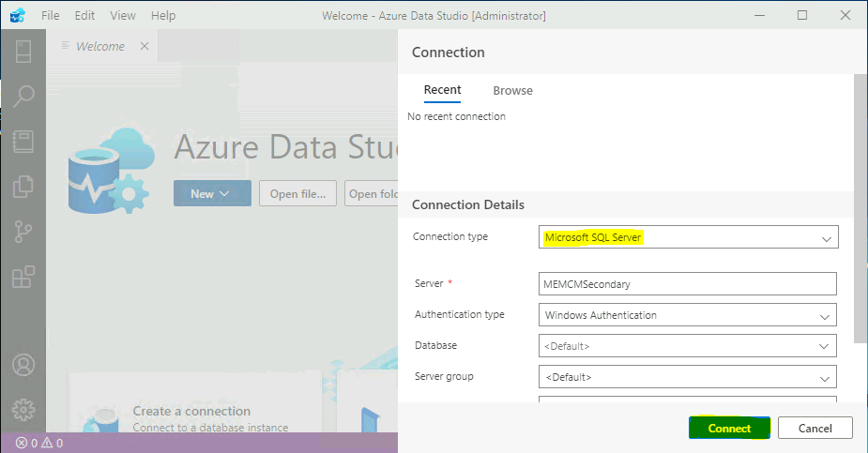Select the Welcome editor tab

102,46
